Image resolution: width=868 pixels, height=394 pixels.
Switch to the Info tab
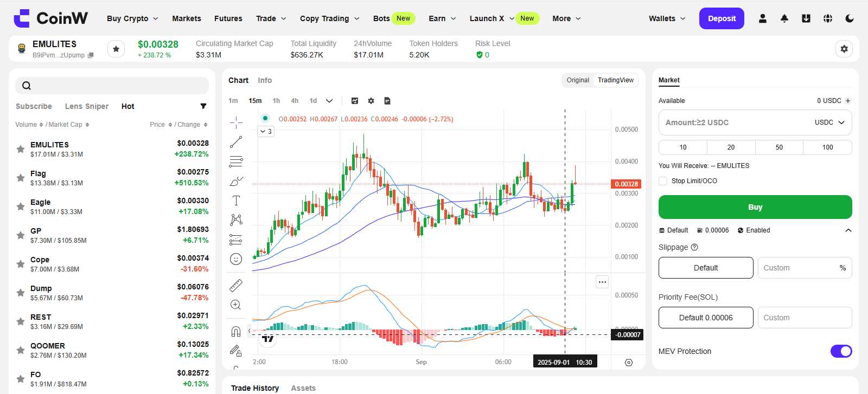pyautogui.click(x=265, y=80)
